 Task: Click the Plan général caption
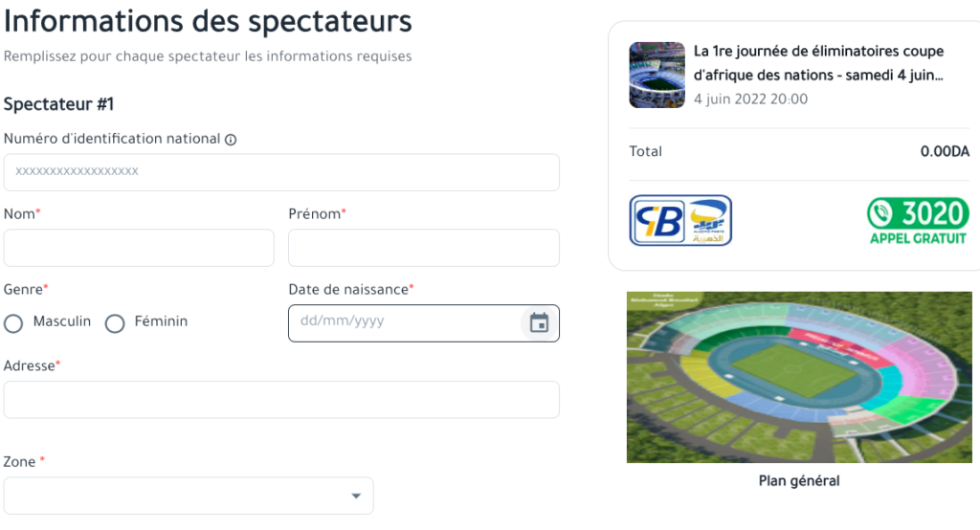(799, 480)
